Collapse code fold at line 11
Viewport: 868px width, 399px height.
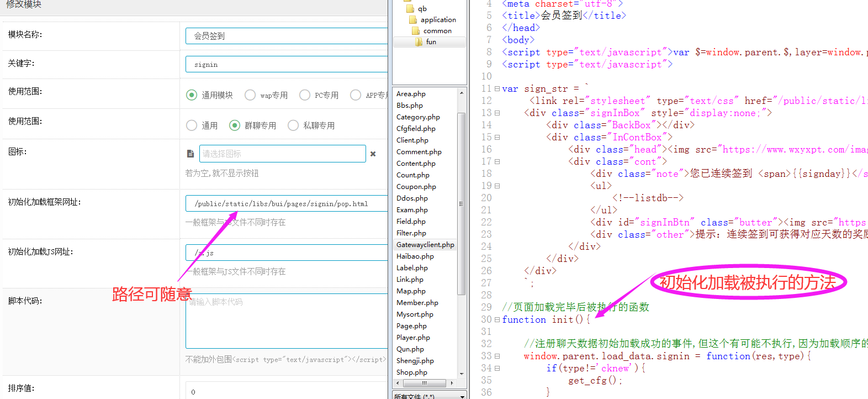click(497, 89)
